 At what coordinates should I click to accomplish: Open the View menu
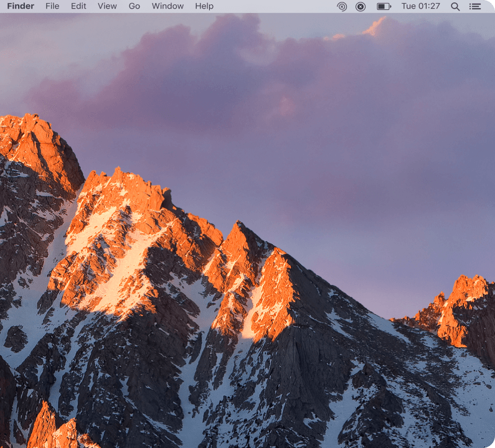(107, 6)
